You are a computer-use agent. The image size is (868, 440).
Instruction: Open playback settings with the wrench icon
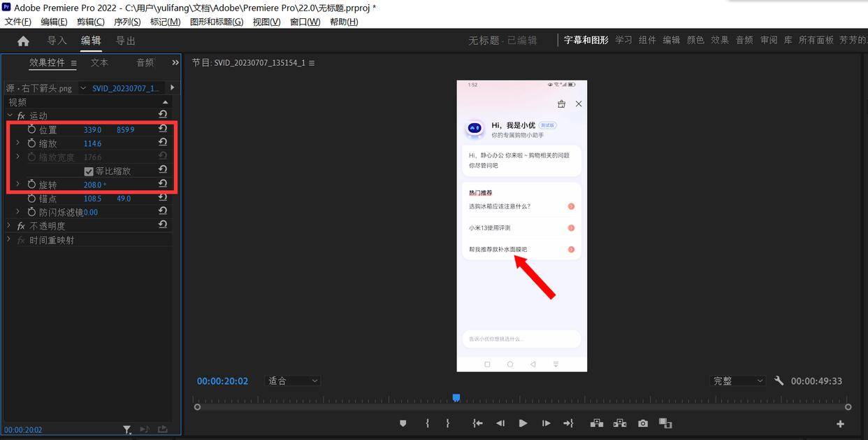779,381
